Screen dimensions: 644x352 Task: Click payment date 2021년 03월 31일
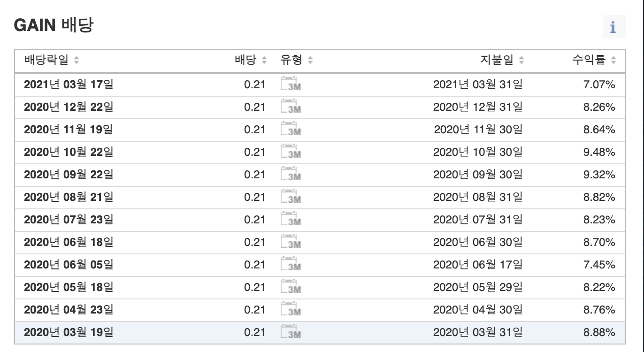[x=478, y=84]
